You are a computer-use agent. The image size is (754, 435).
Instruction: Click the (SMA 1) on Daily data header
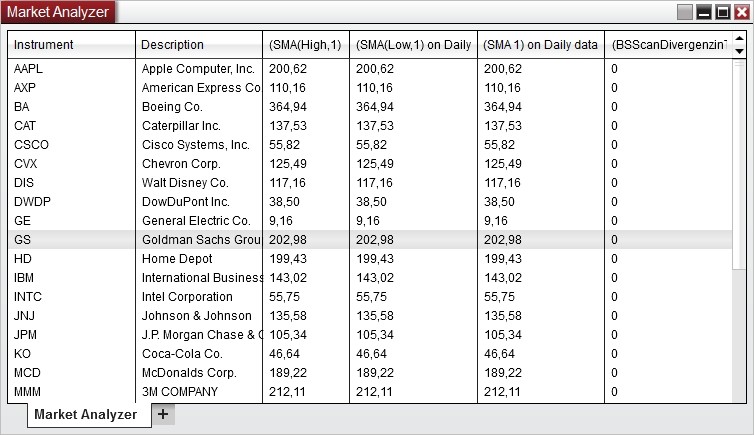[x=540, y=45]
